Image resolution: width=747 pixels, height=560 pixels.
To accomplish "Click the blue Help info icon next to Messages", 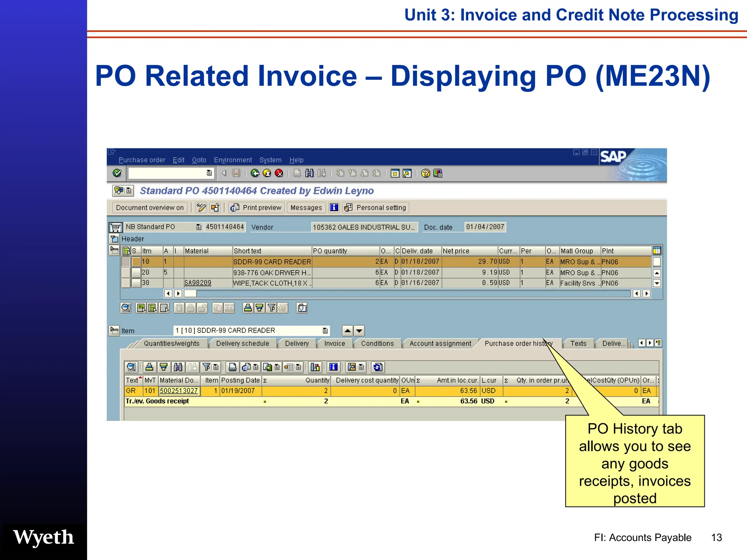I will (334, 207).
